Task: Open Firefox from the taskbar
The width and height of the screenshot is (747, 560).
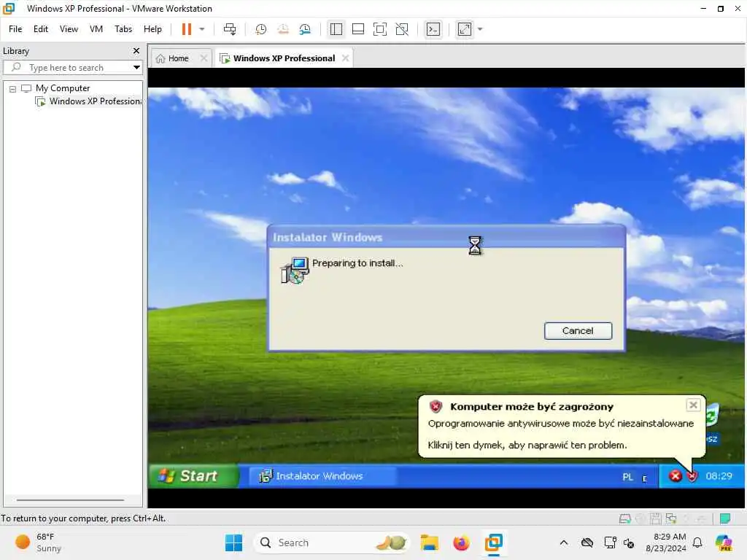Action: coord(461,542)
